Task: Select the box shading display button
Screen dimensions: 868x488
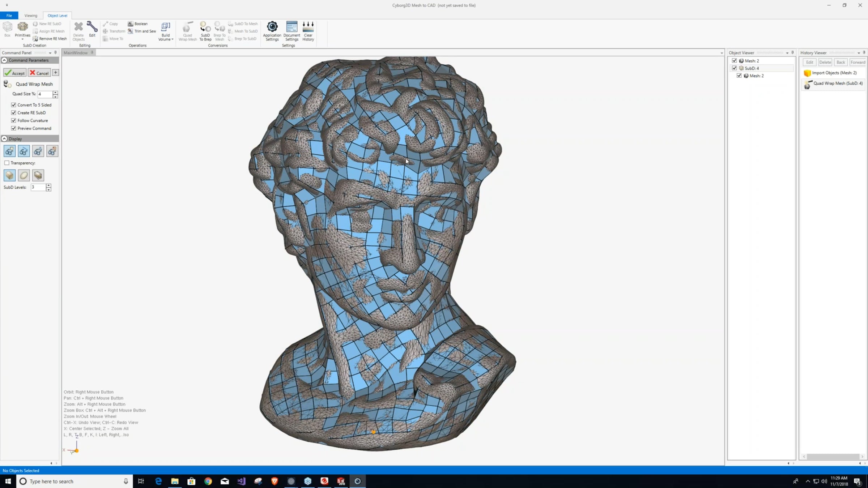Action: 9,175
